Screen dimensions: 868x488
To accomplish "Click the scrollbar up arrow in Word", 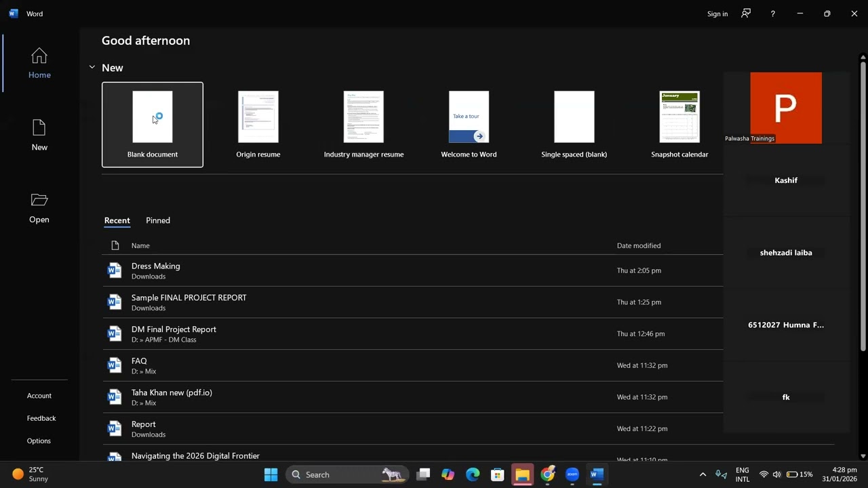I will pyautogui.click(x=863, y=56).
